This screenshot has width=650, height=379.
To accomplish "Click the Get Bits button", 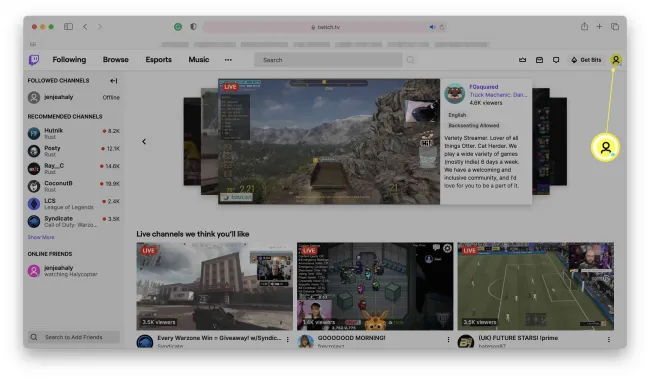I will click(586, 60).
